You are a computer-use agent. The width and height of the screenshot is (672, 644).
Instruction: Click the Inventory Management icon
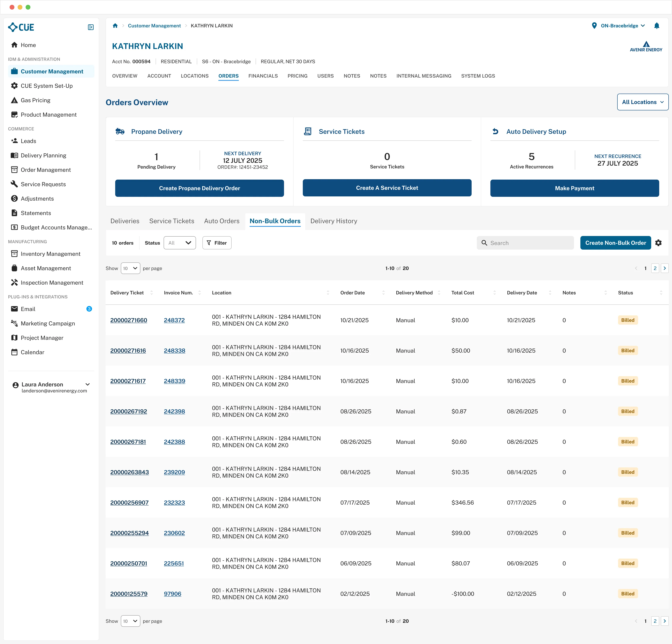click(x=14, y=254)
